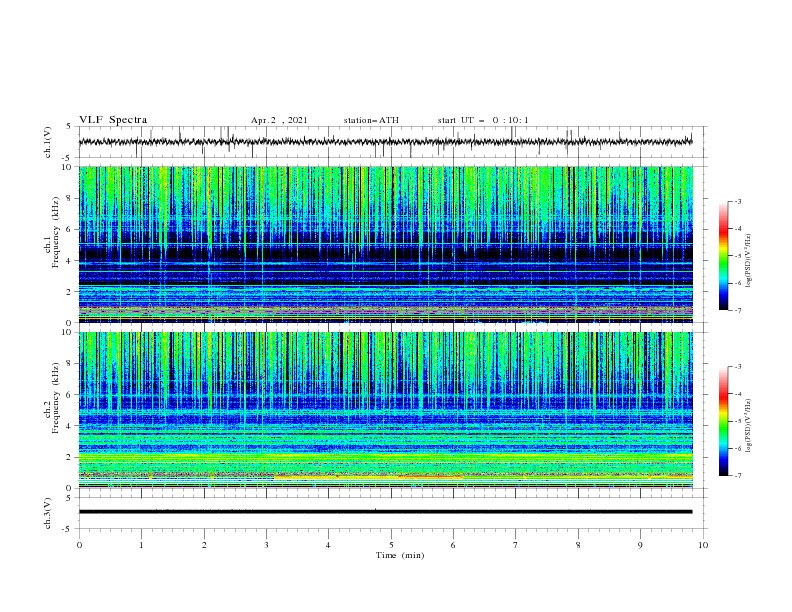Click the date 'Apr. 2 , 2021'

pyautogui.click(x=279, y=120)
